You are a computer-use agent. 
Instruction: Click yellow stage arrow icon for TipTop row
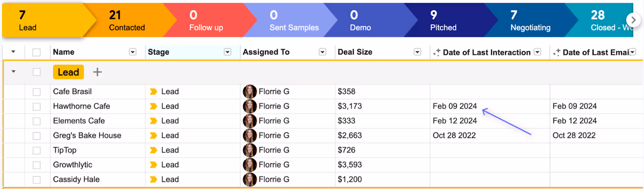(153, 150)
